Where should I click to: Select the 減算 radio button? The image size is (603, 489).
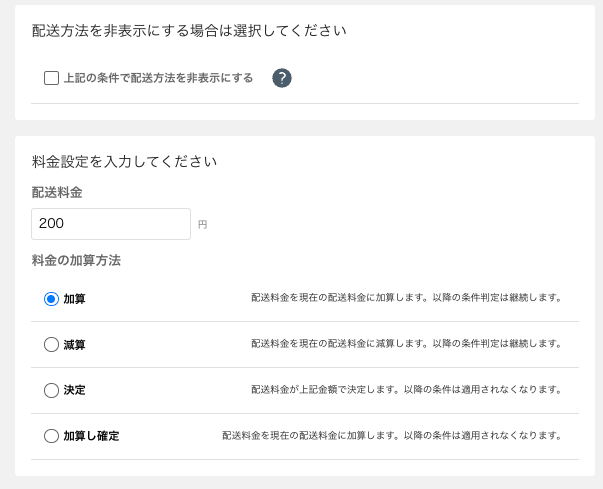coord(52,344)
